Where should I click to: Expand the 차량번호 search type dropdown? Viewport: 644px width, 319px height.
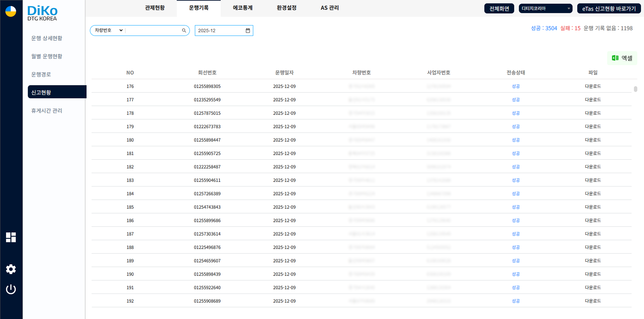tap(108, 31)
